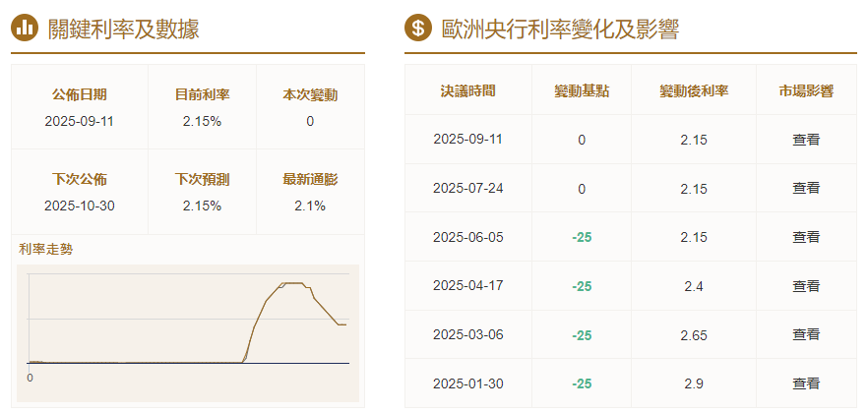Viewport: 868px width, 412px height.
Task: Click the 2.65 rate in 2025-03-06 row
Action: [x=694, y=335]
